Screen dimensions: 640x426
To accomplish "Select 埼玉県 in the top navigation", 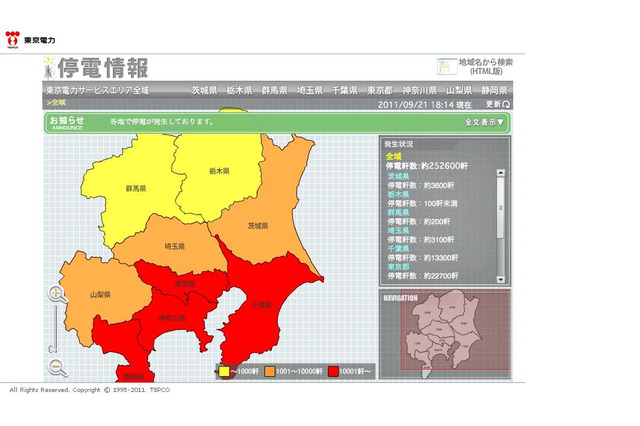I will pos(310,90).
